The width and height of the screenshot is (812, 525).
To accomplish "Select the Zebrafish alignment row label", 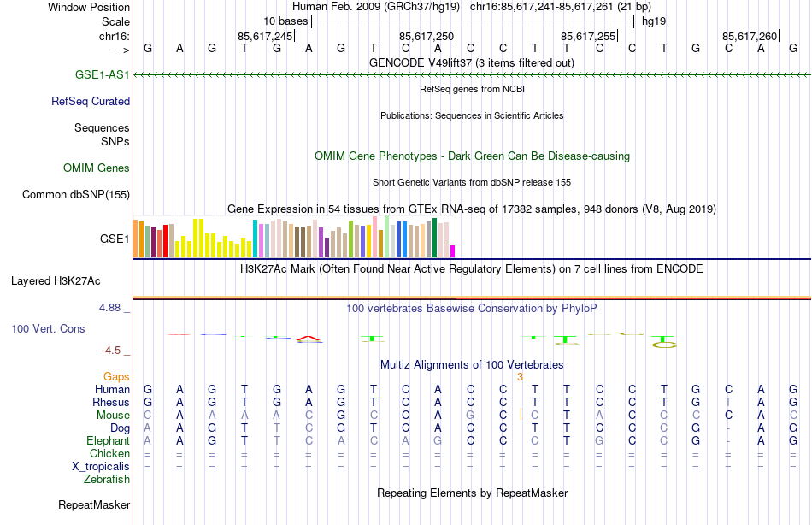I will 107,479.
